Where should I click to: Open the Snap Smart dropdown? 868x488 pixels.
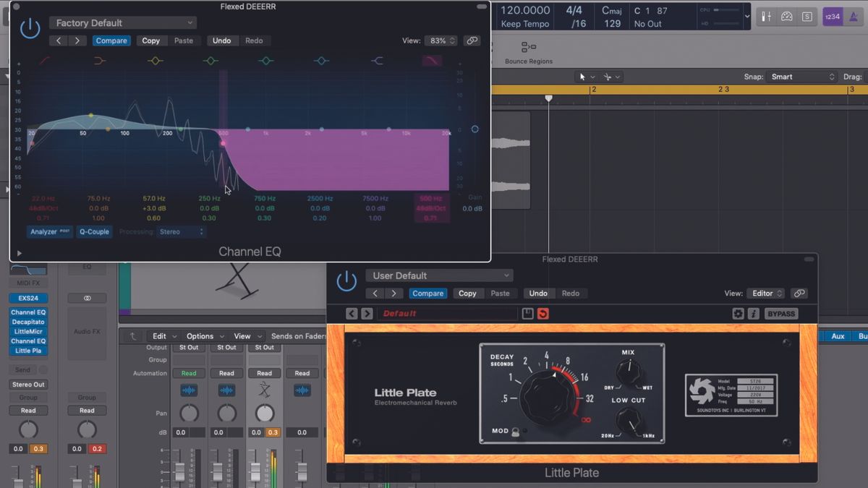(801, 76)
